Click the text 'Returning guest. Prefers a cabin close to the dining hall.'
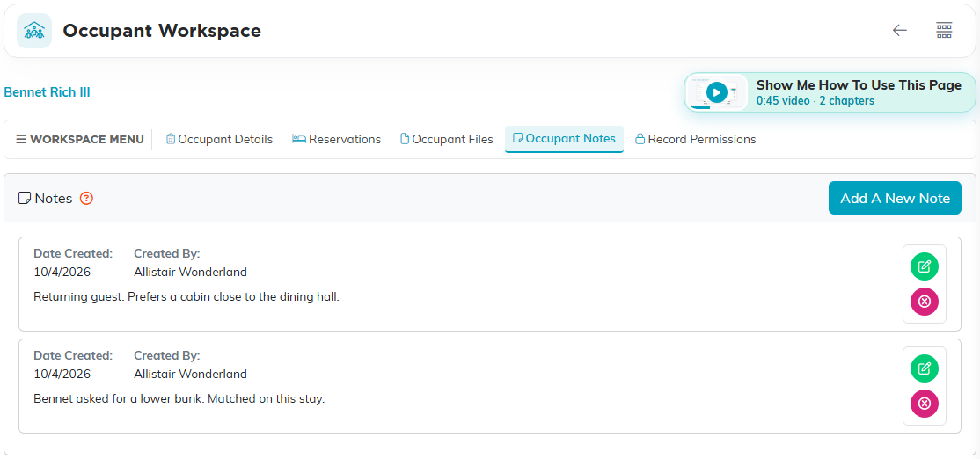Image resolution: width=980 pixels, height=459 pixels. (x=186, y=296)
